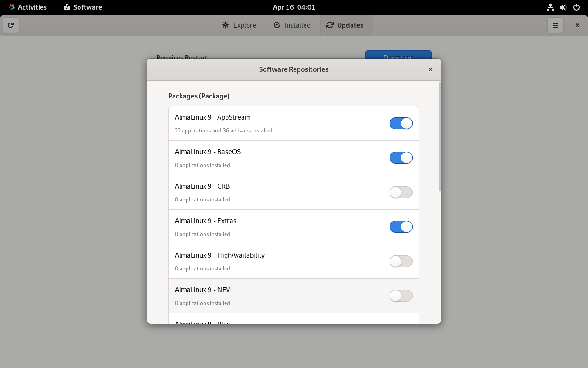Switch to the Explore tab
The width and height of the screenshot is (588, 368).
pyautogui.click(x=239, y=25)
